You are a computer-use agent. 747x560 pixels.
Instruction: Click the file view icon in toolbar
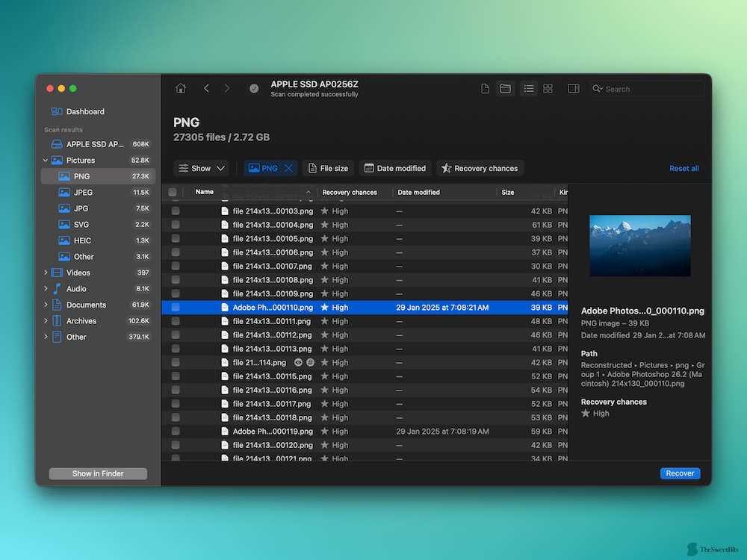point(486,88)
